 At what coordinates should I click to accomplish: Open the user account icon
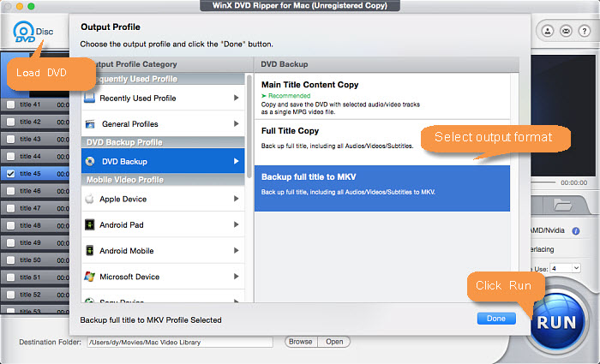548,31
